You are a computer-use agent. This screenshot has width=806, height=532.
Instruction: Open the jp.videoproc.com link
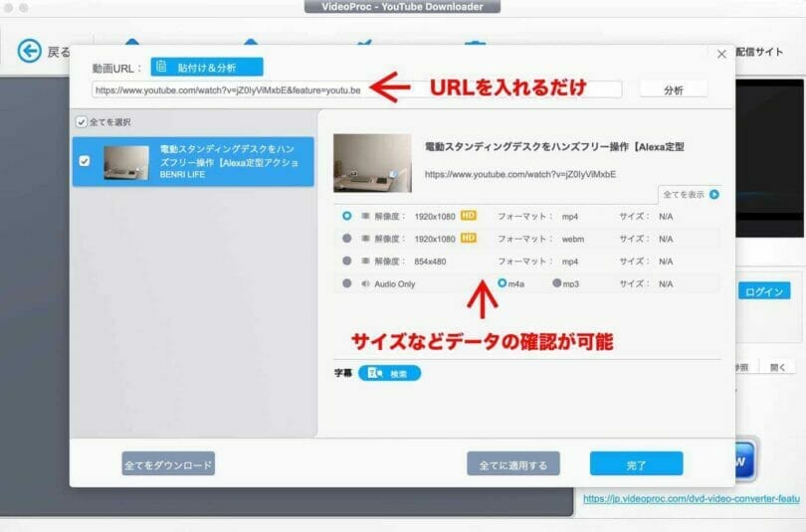(692, 498)
